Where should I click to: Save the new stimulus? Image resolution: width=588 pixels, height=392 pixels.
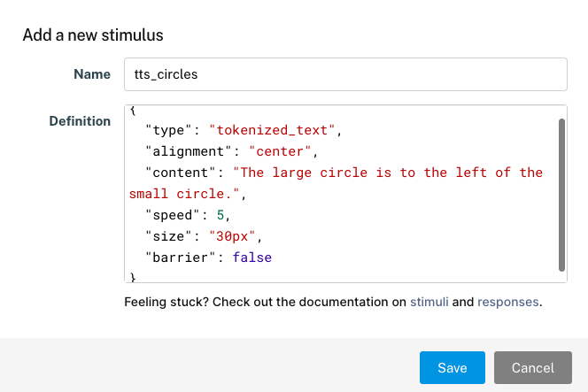(x=453, y=367)
